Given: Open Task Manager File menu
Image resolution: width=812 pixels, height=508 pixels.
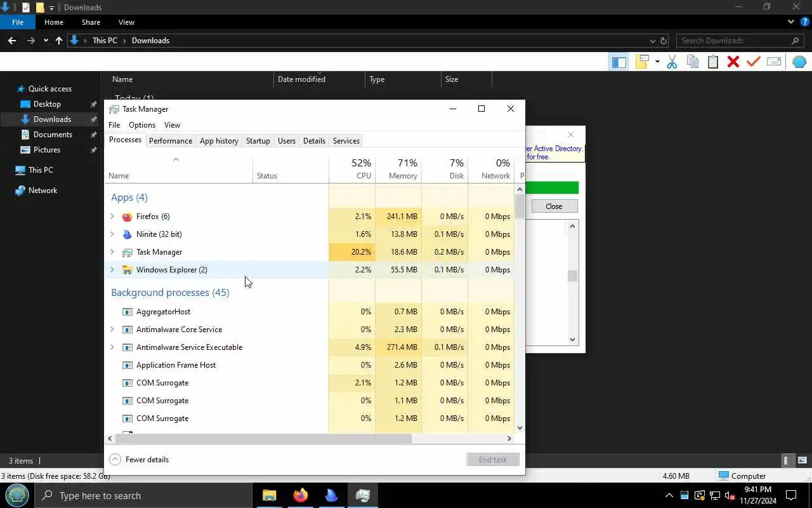Looking at the screenshot, I should (114, 125).
